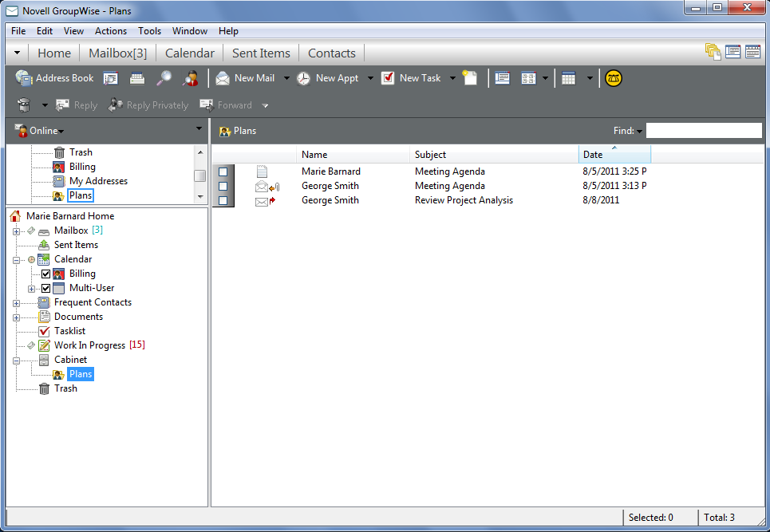Sort by the Name column header
Viewport: 770px width, 532px height.
click(353, 154)
